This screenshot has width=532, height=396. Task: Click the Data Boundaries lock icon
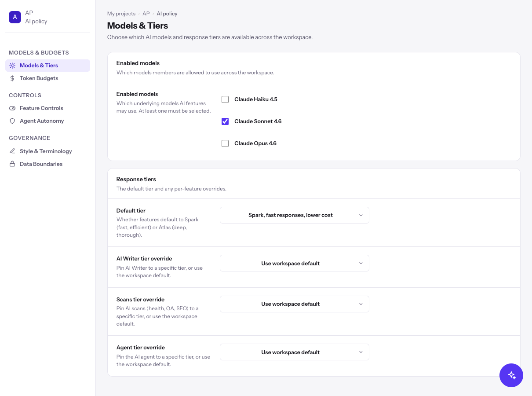coord(12,164)
